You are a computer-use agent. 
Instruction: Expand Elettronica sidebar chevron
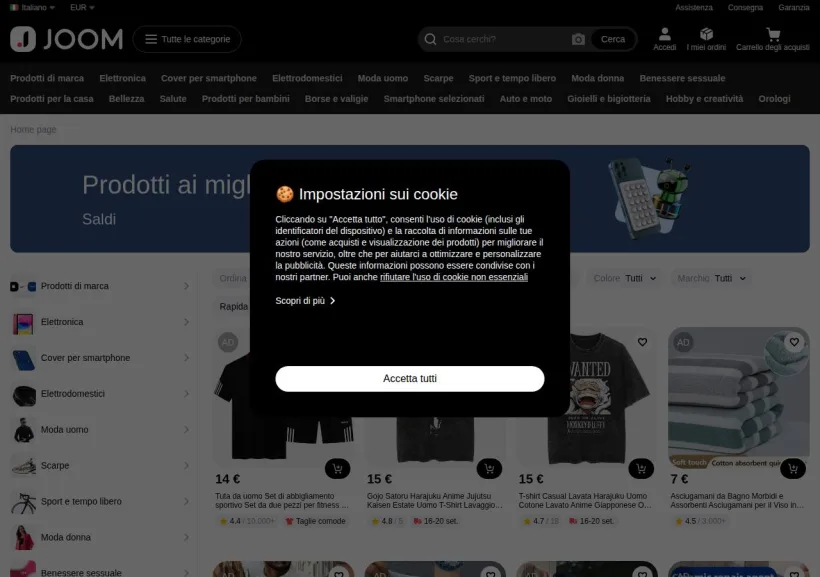[186, 322]
